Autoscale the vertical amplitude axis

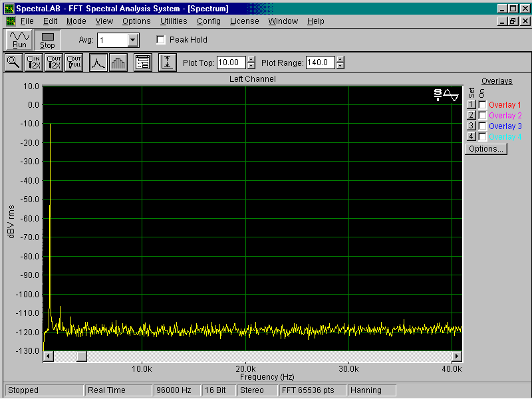(168, 63)
